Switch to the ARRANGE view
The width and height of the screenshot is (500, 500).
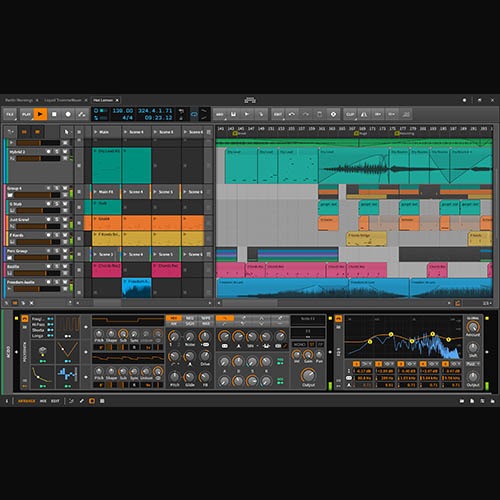click(26, 401)
